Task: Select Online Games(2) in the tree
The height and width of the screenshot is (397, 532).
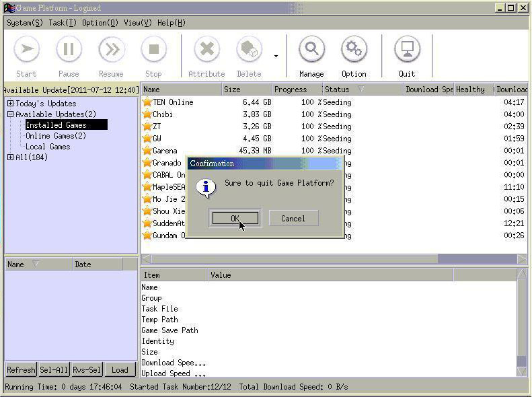Action: 56,136
